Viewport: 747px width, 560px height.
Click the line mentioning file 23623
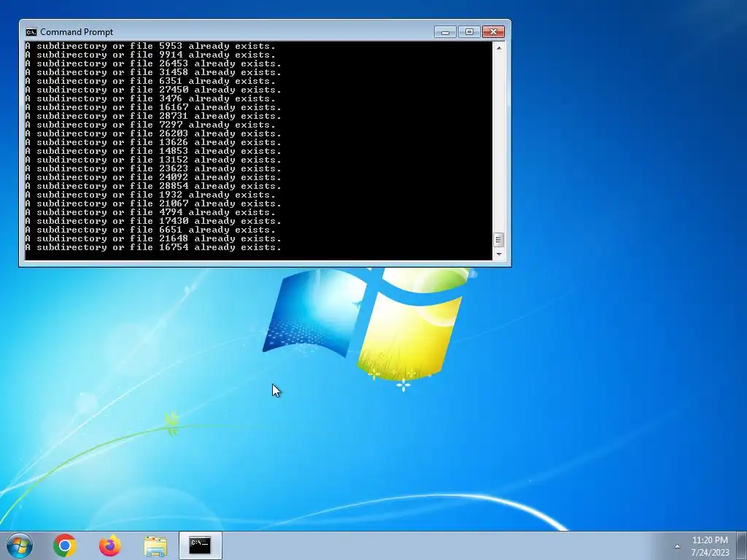tap(153, 168)
